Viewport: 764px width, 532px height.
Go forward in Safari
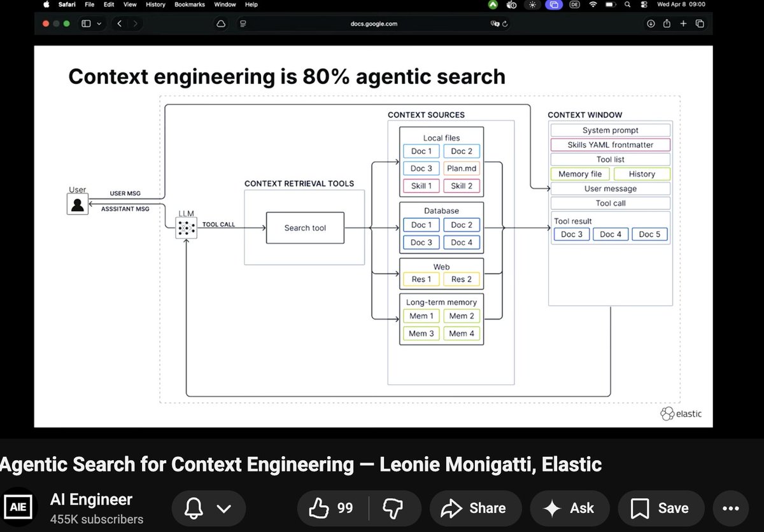[x=135, y=24]
